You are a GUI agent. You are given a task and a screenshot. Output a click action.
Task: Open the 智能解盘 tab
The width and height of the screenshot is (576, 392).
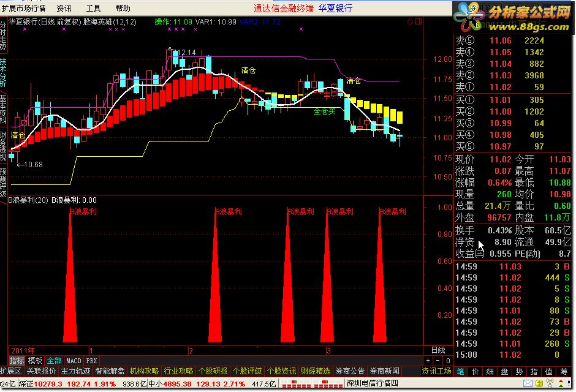pyautogui.click(x=110, y=371)
